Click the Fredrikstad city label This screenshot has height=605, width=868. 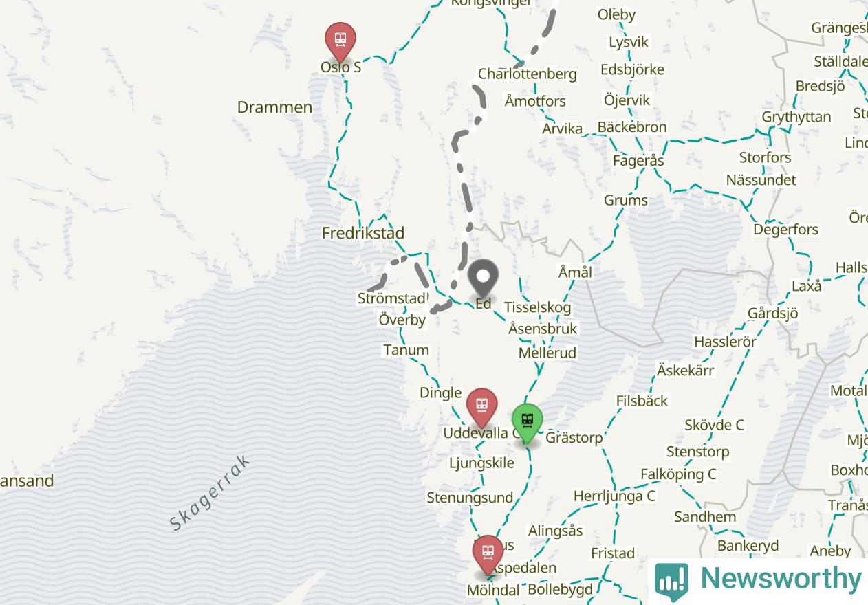coord(363,233)
